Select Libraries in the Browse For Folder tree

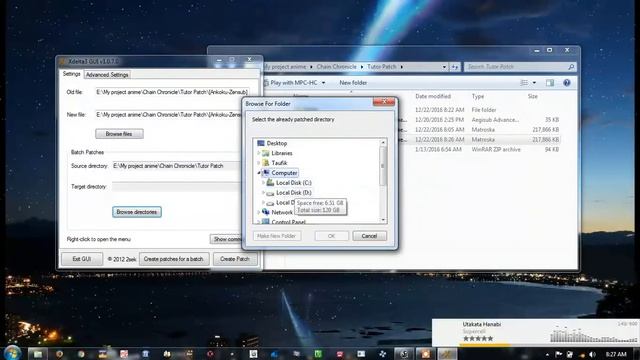click(282, 153)
